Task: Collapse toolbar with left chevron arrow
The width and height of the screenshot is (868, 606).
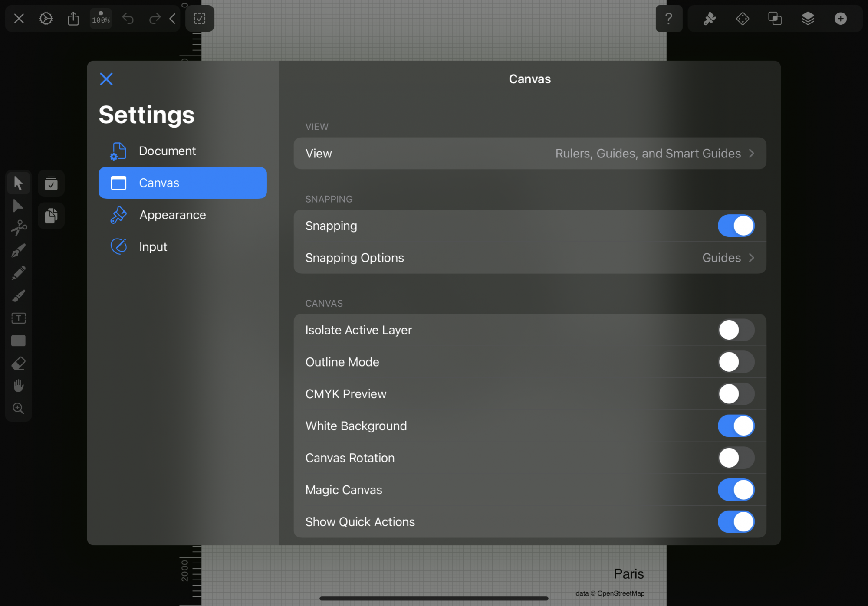Action: pos(173,19)
